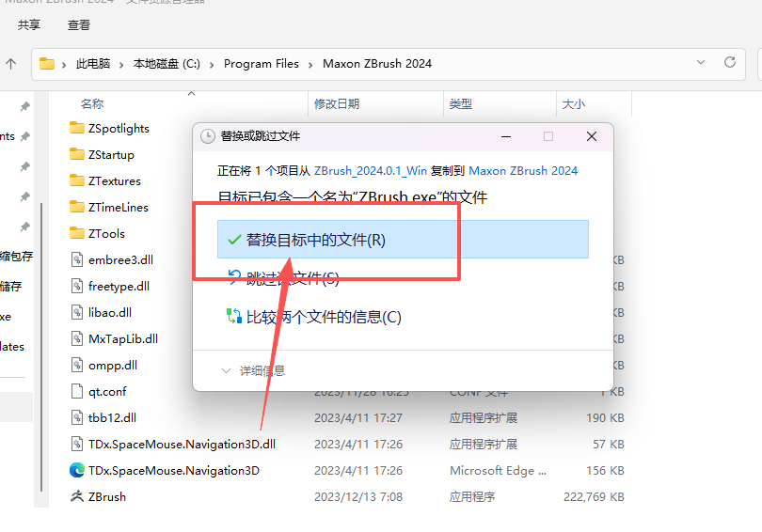Click the ZTools folder name

click(x=106, y=233)
